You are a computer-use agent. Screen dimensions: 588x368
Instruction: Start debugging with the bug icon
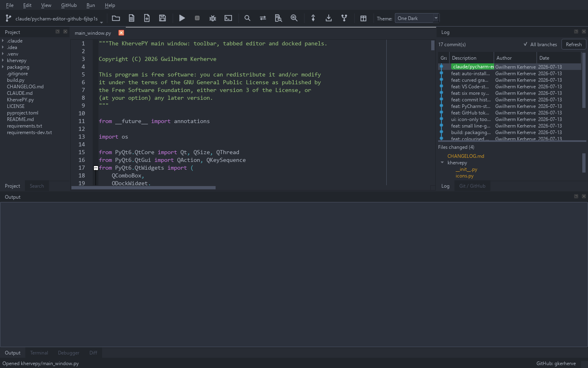[x=213, y=18]
